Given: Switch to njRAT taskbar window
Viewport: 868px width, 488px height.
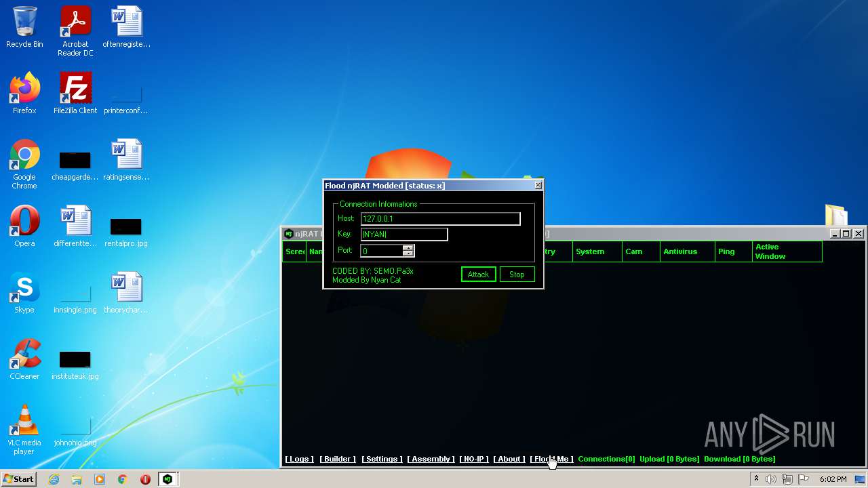Looking at the screenshot, I should (167, 479).
